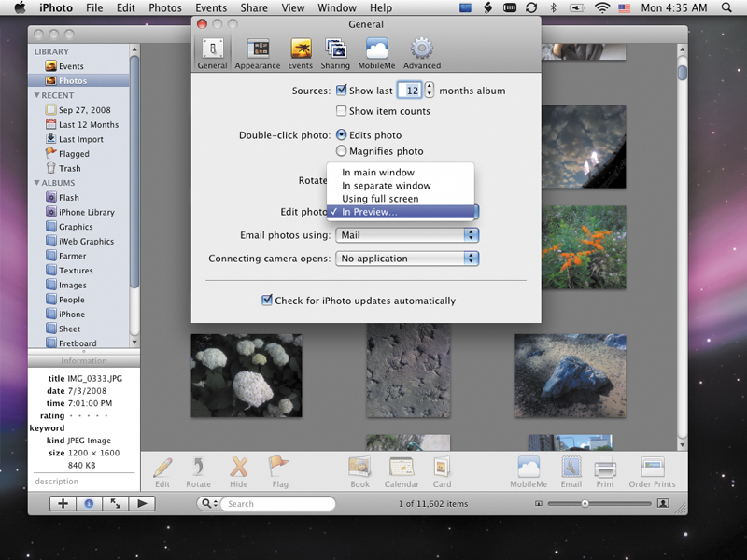
Task: Select the Magnifies photo radio button
Action: click(340, 150)
